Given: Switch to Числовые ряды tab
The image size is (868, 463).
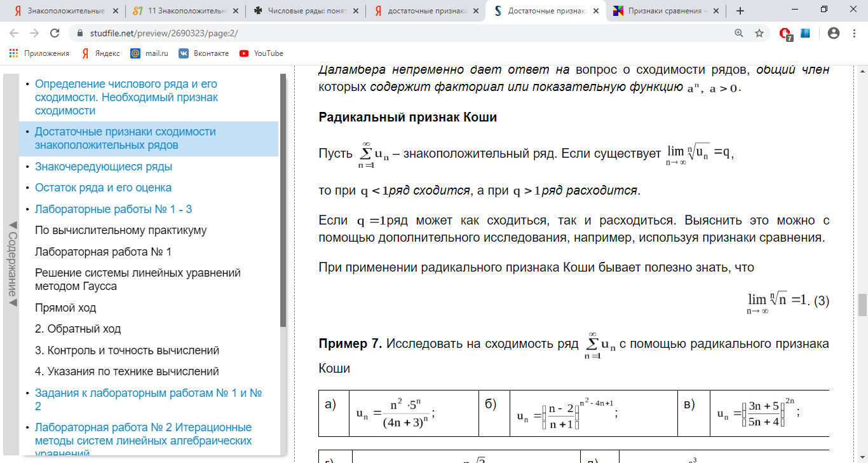Looking at the screenshot, I should pos(305,10).
